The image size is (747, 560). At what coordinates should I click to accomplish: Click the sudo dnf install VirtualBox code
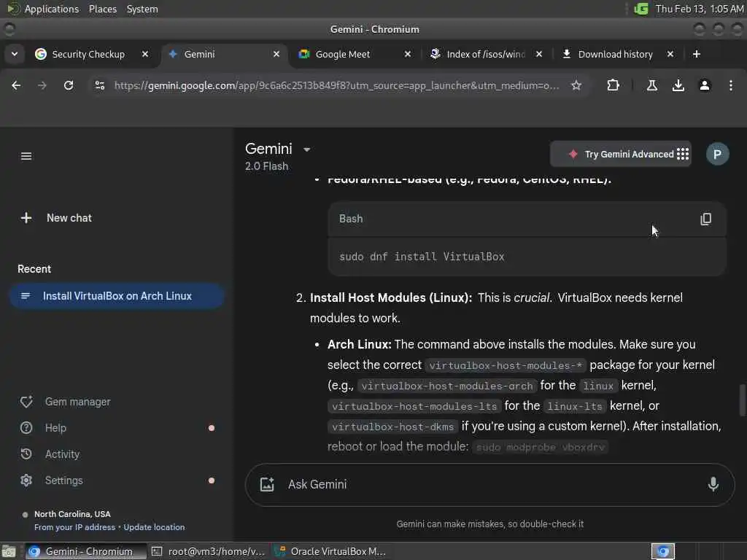[x=422, y=257]
